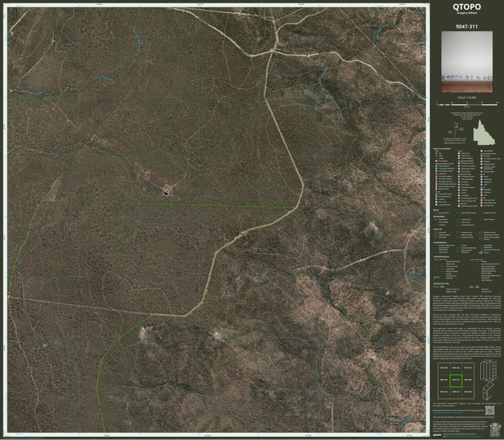Click the Court House legend symbol

(459, 172)
